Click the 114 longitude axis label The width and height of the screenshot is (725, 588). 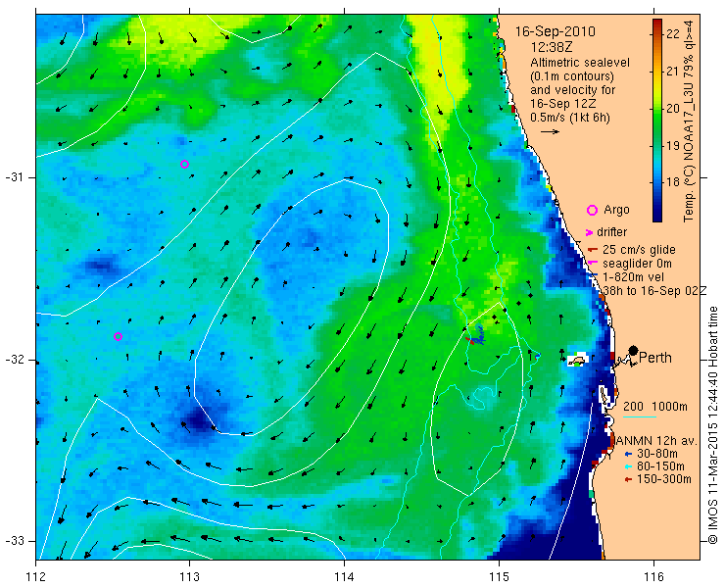[x=345, y=577]
